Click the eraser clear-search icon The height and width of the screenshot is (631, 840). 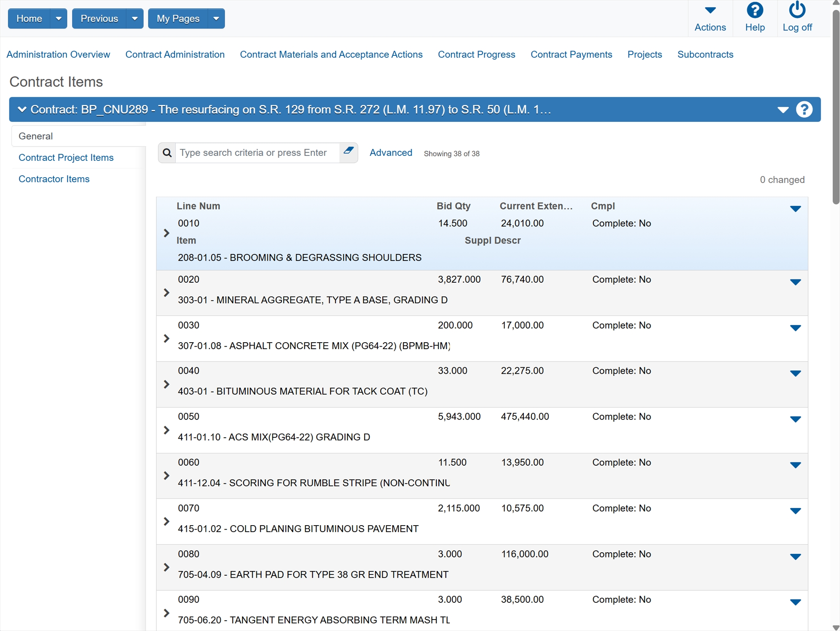pos(348,151)
